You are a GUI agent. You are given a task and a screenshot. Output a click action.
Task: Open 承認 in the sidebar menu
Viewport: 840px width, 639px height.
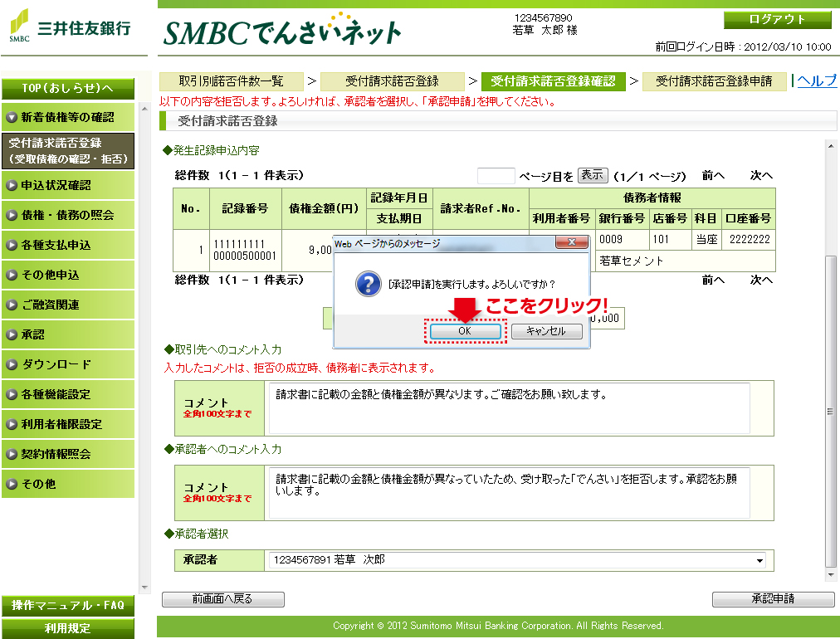(x=68, y=334)
